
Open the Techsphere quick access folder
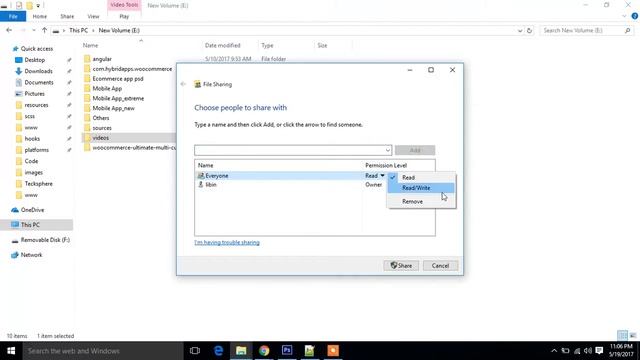coord(38,184)
